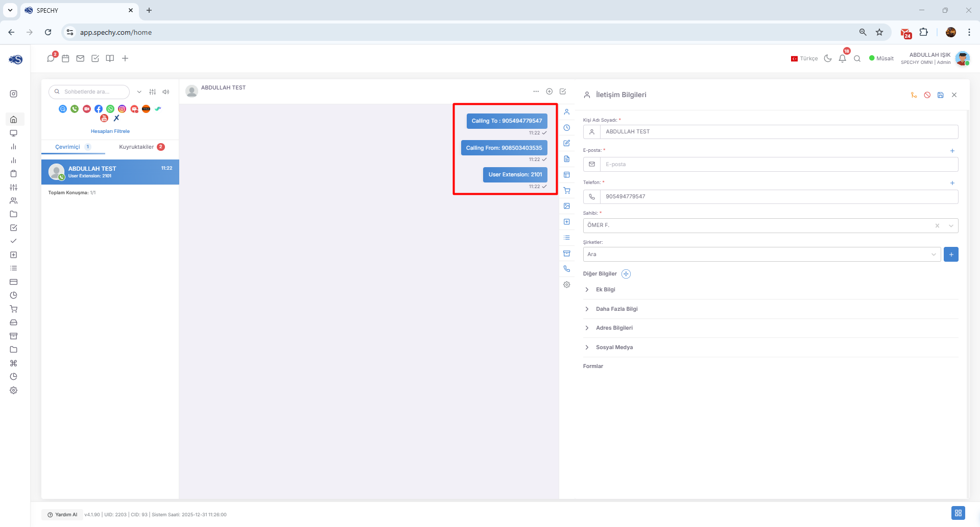This screenshot has width=980, height=527.
Task: Open the phone icon in chat side strip
Action: tap(567, 269)
